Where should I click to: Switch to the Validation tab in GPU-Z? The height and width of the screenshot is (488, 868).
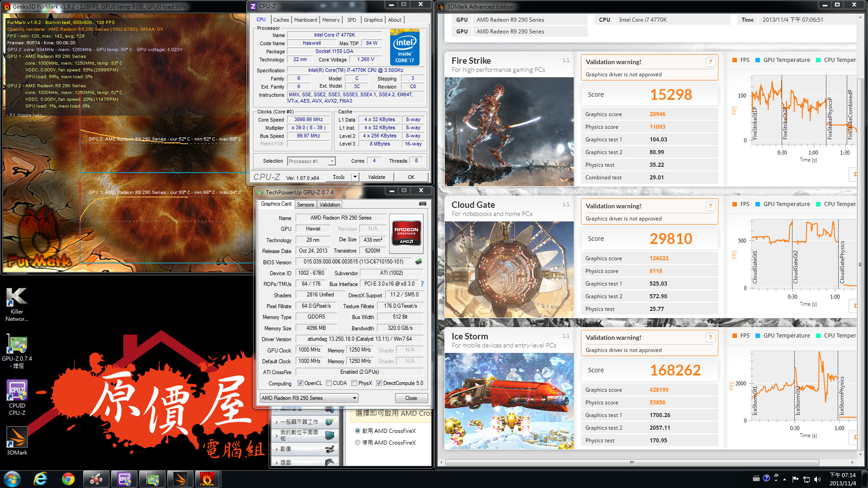pos(330,205)
